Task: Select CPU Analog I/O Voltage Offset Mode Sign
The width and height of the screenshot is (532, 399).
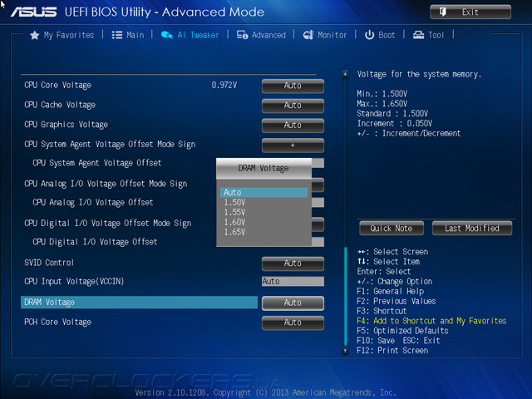Action: tap(106, 184)
